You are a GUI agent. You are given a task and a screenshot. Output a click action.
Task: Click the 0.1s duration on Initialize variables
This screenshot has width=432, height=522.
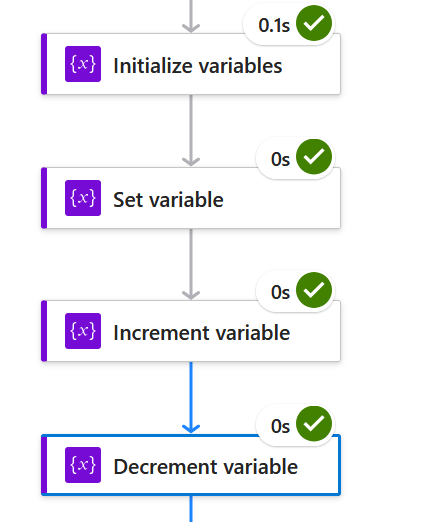[x=274, y=25]
